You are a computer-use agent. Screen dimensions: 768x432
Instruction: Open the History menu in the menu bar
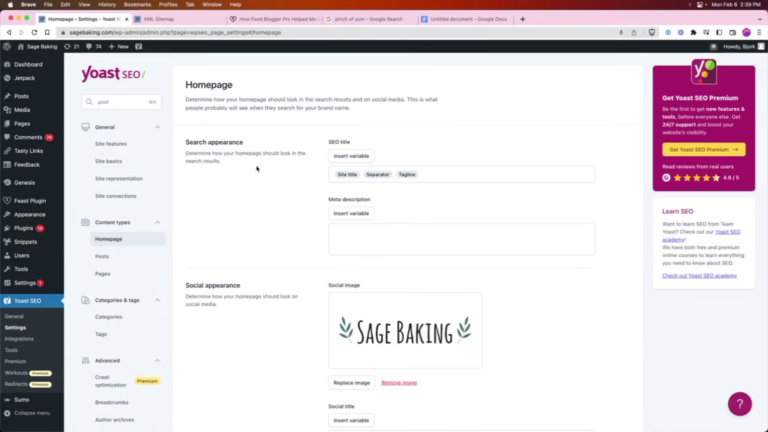[107, 4]
